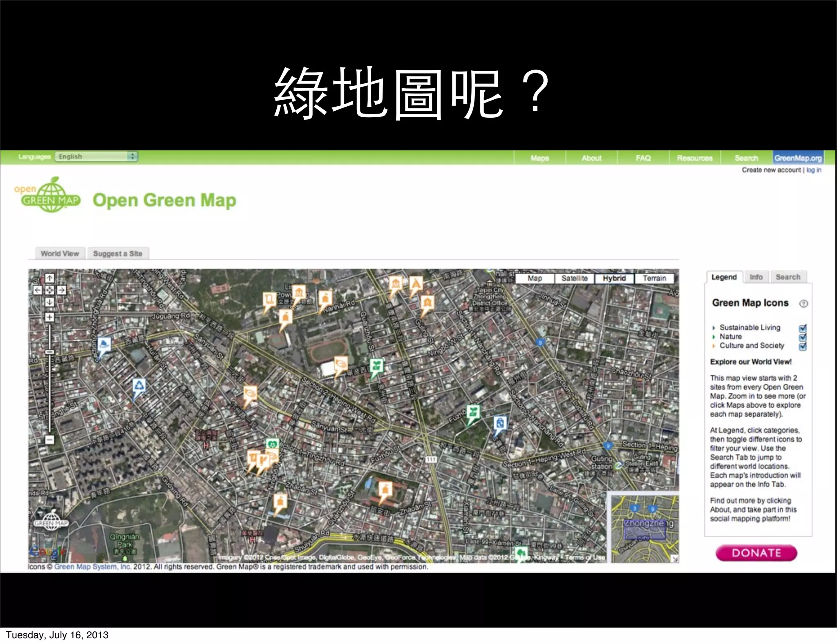The height and width of the screenshot is (644, 837).
Task: Select the Hybrid map view
Action: tap(614, 278)
